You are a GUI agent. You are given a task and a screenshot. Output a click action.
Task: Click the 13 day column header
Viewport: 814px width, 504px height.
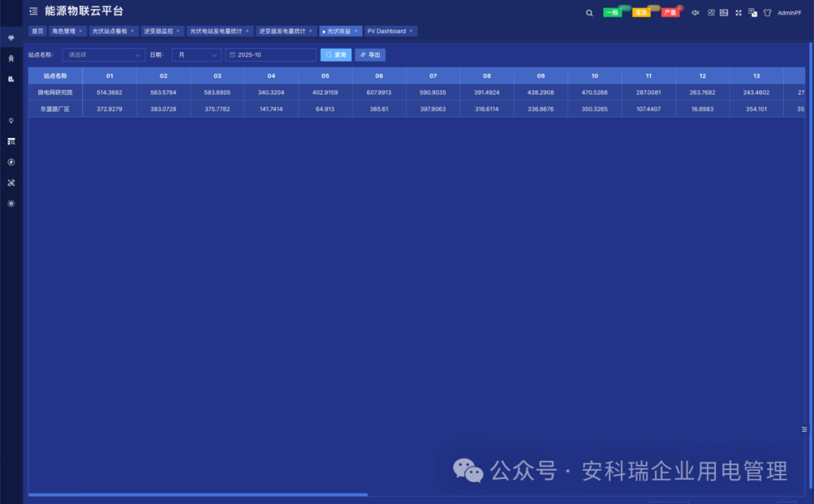point(757,76)
